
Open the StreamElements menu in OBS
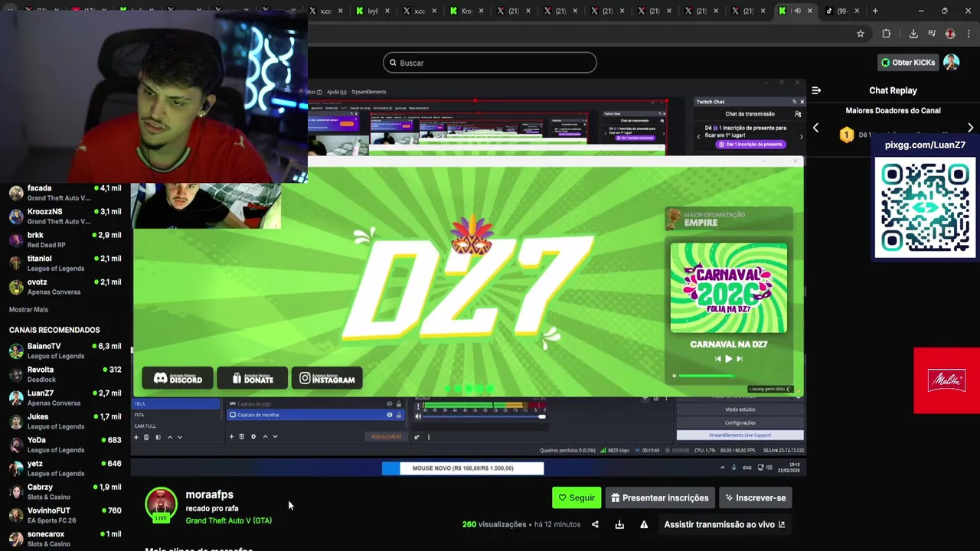pyautogui.click(x=368, y=92)
